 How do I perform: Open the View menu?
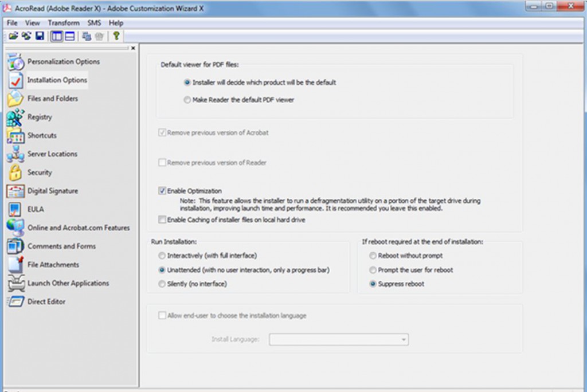[x=33, y=23]
